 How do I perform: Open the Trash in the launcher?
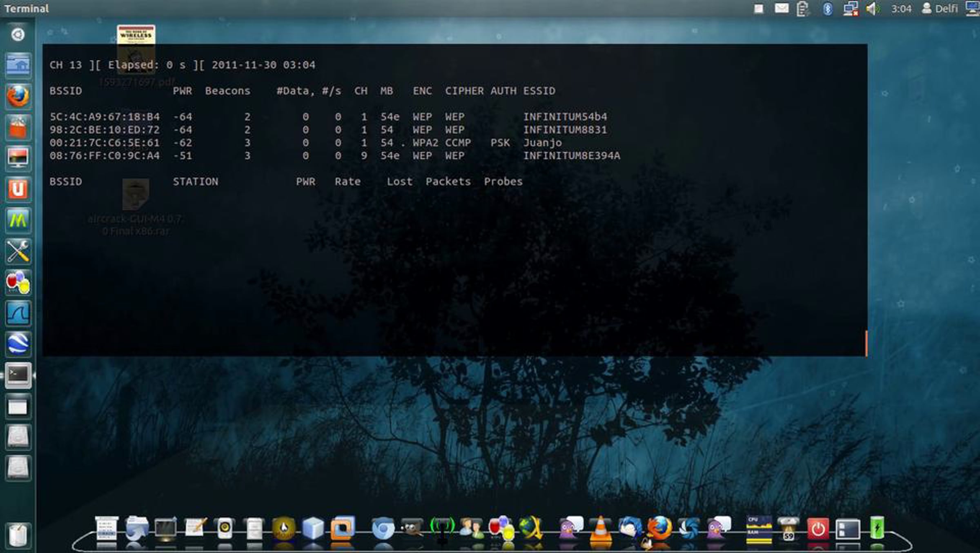pyautogui.click(x=18, y=535)
